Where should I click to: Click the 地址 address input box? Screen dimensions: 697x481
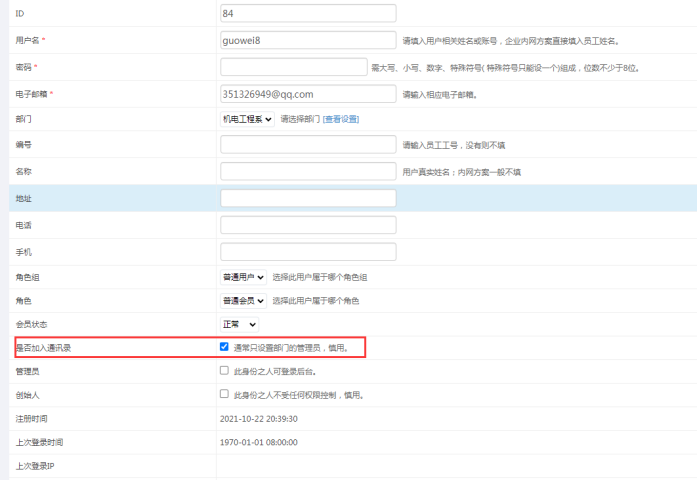(307, 198)
